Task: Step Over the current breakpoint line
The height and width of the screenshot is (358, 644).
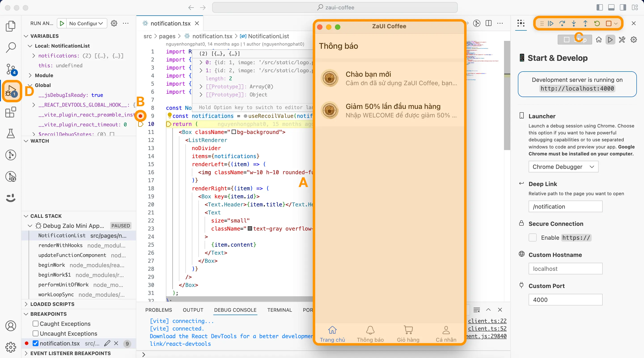Action: point(562,23)
